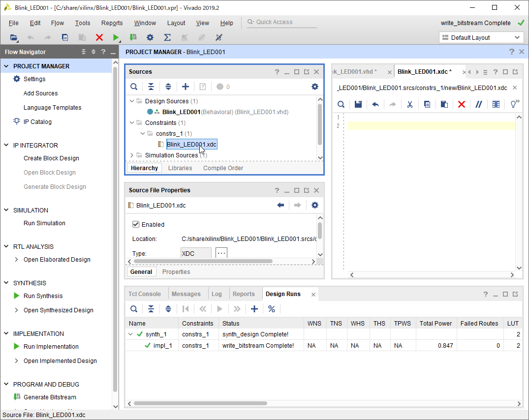Save file using editor floppy disk icon
Image resolution: width=529 pixels, height=420 pixels.
358,104
